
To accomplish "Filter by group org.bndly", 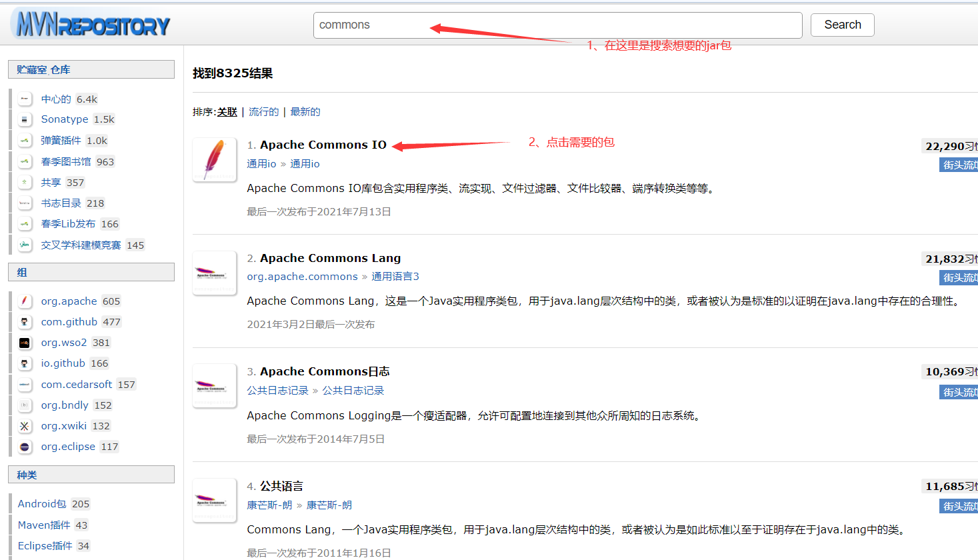I will [x=65, y=405].
